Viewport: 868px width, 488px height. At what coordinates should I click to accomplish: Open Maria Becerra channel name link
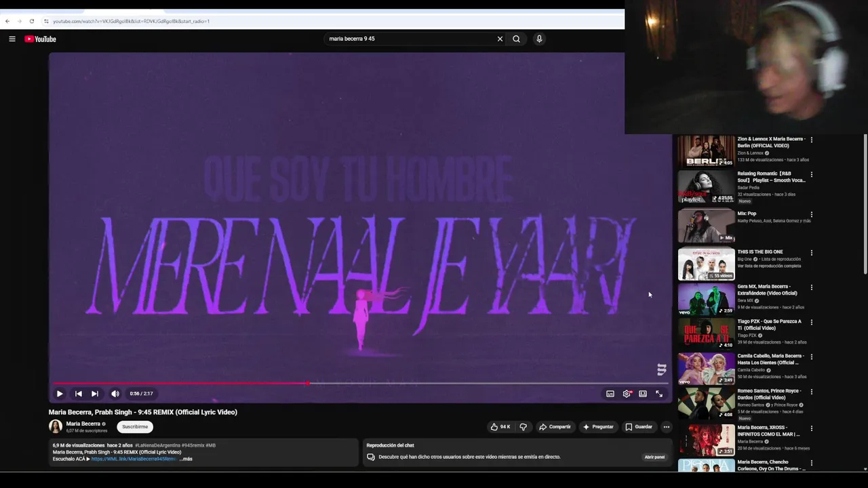point(83,424)
